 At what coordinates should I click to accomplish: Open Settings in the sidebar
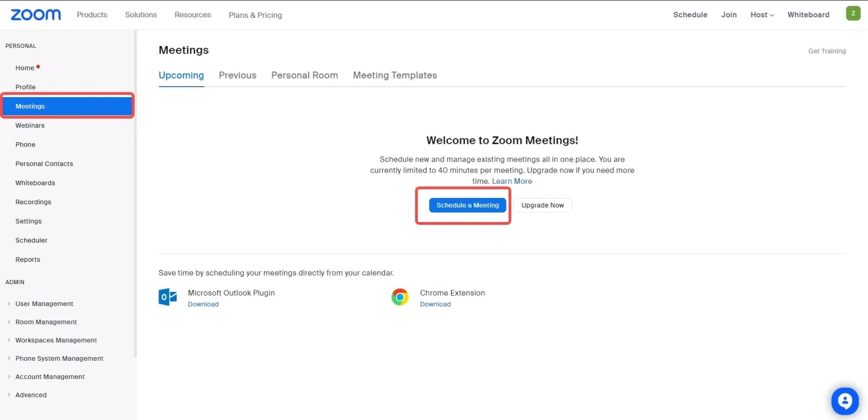[x=28, y=222]
